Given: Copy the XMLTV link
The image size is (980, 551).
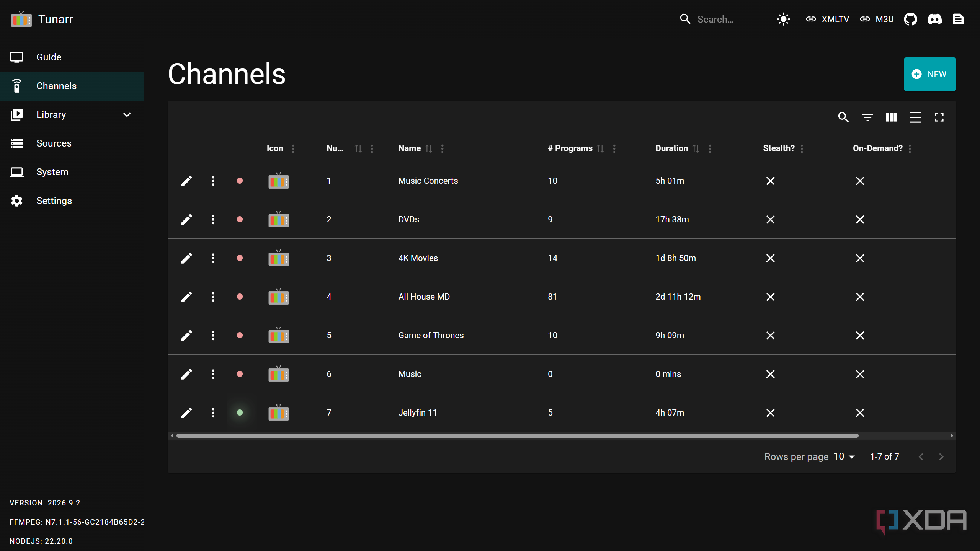Looking at the screenshot, I should coord(827,19).
